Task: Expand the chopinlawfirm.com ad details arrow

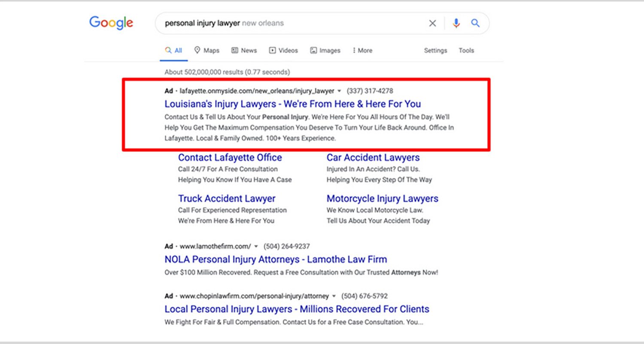Action: 334,296
